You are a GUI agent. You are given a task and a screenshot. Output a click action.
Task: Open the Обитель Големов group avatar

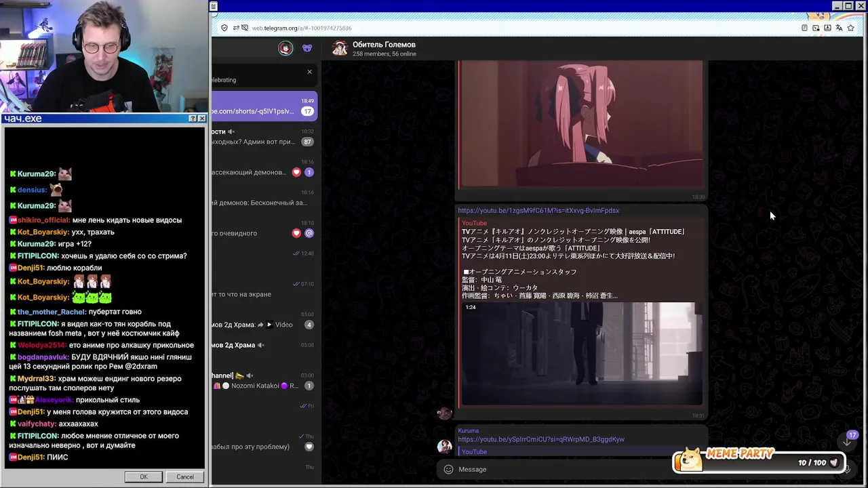[x=340, y=48]
